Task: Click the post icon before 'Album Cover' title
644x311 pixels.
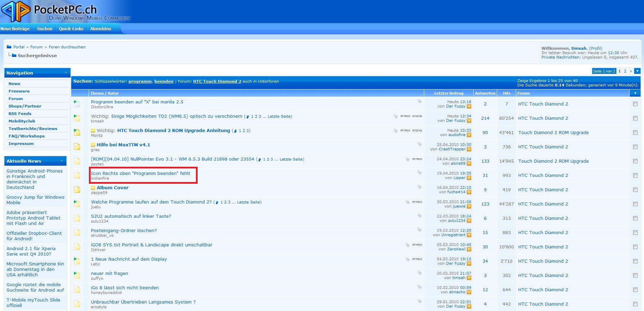Action: click(x=93, y=188)
